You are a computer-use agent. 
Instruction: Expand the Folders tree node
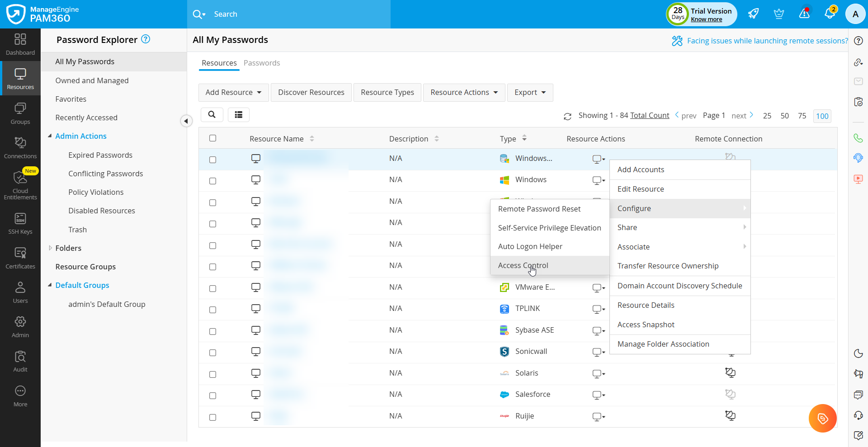tap(50, 248)
